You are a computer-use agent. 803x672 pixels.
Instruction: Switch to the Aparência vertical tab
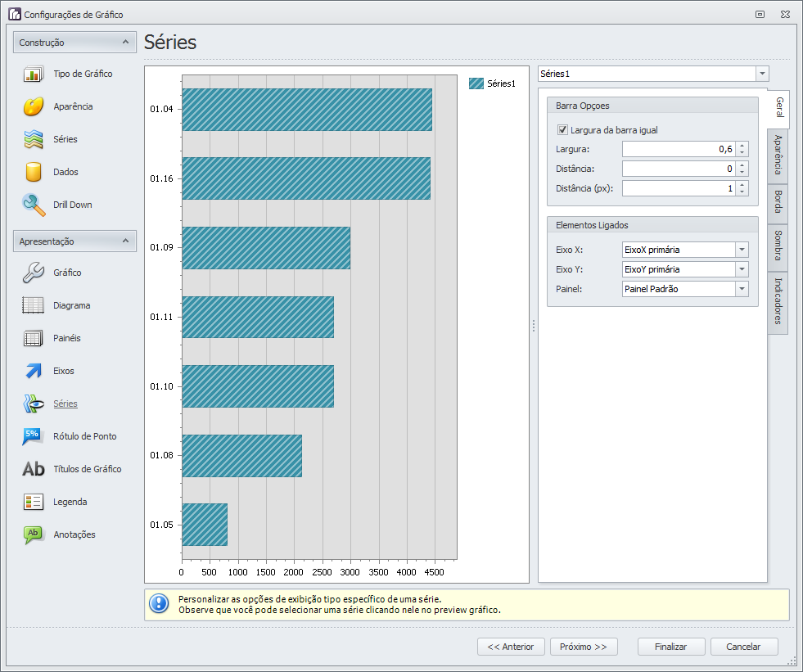point(778,156)
